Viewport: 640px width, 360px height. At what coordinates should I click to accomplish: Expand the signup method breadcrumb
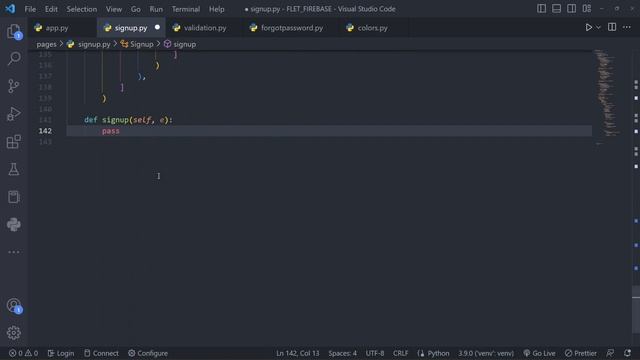pyautogui.click(x=180, y=44)
